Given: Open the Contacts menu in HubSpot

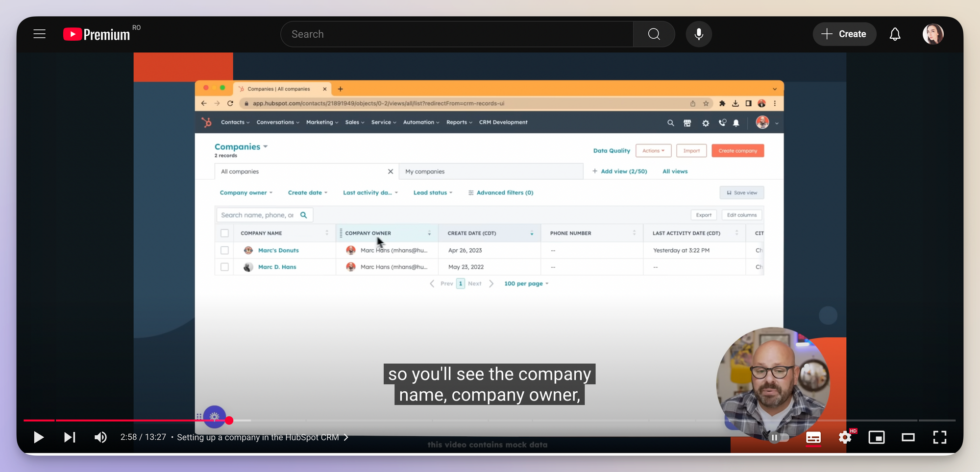Looking at the screenshot, I should coord(235,122).
